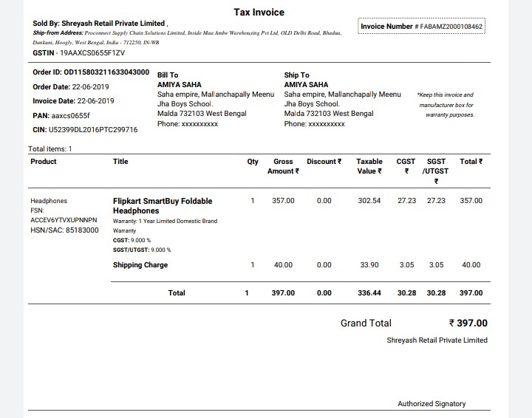Click the warranty note text

coord(445,105)
